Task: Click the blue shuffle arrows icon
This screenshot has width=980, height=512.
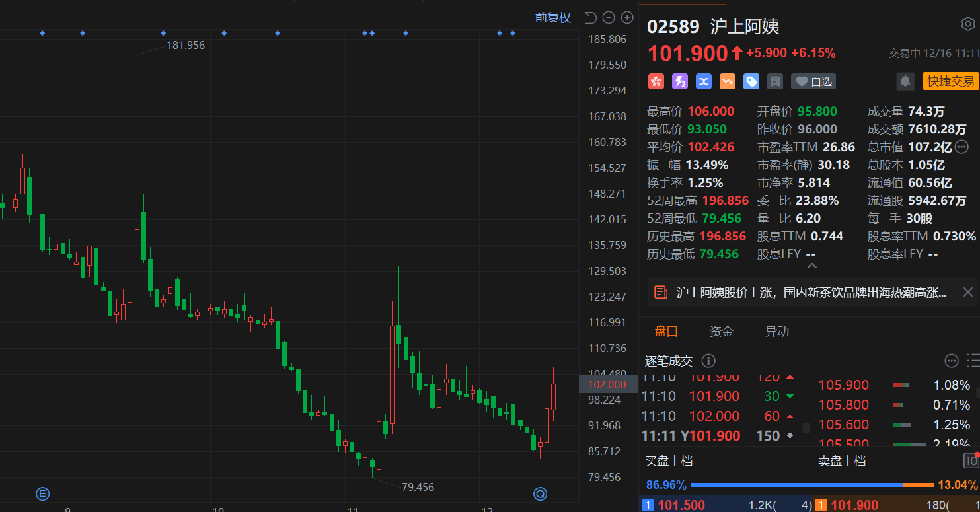Action: pyautogui.click(x=703, y=81)
